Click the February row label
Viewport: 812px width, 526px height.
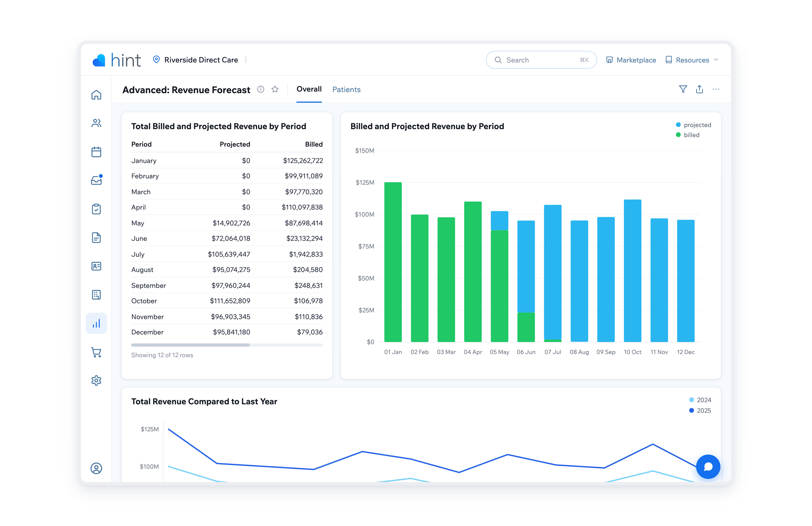point(145,176)
